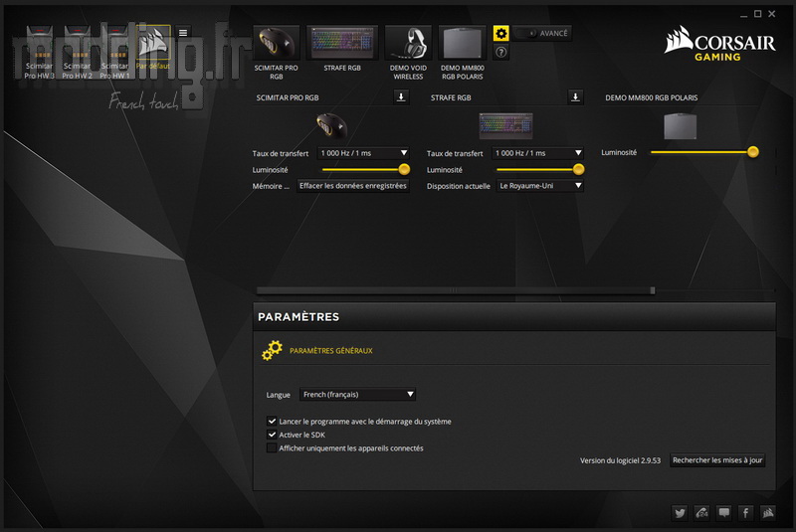Open Corsair Twitter link icon
This screenshot has width=796, height=532.
[680, 513]
